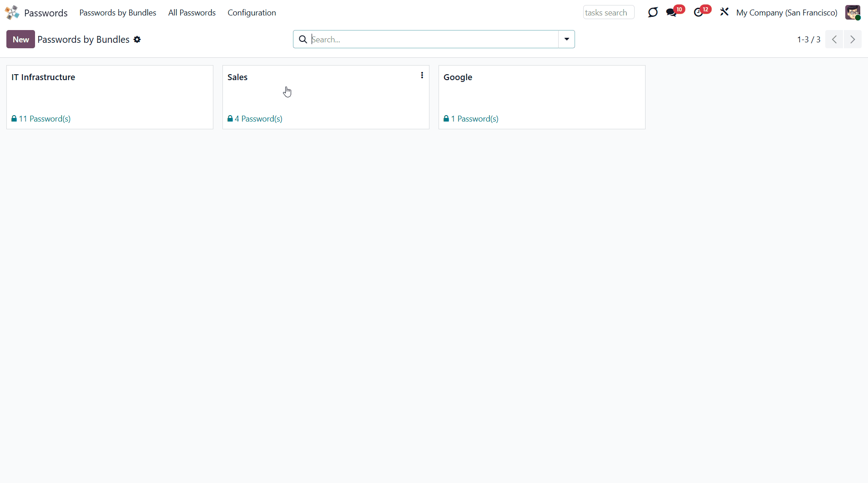
Task: Go to the next page arrow
Action: (853, 40)
